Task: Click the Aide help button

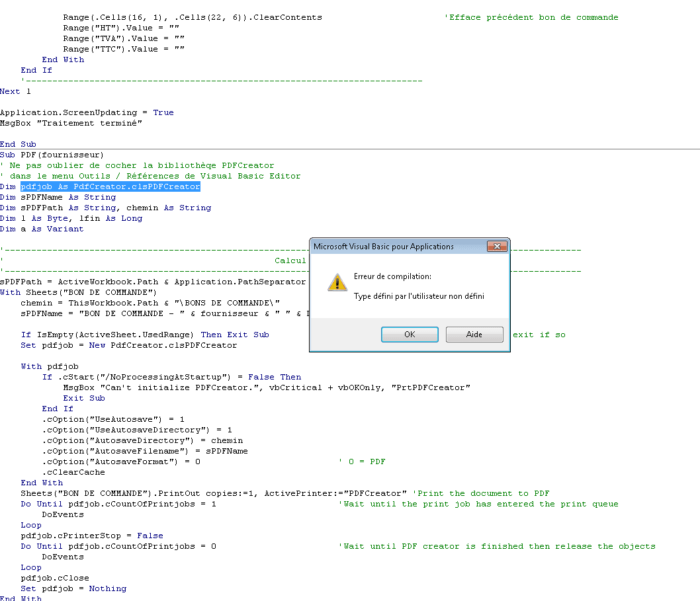Action: coord(474,335)
